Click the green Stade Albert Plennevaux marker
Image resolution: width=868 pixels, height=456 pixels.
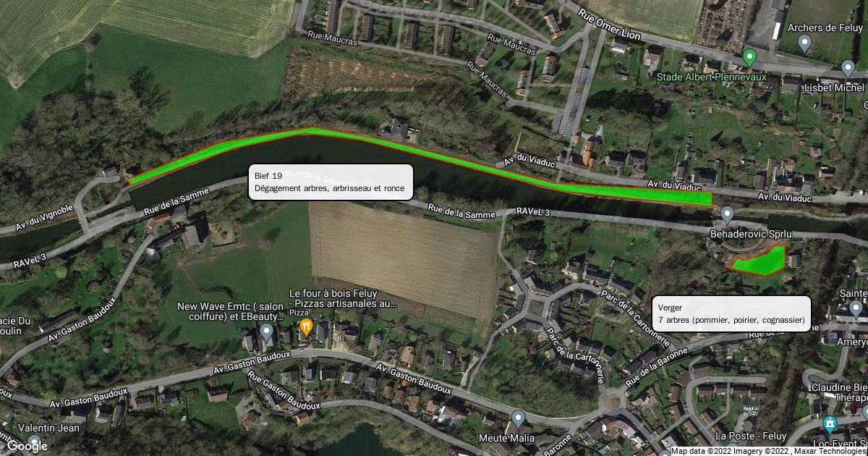pyautogui.click(x=750, y=56)
